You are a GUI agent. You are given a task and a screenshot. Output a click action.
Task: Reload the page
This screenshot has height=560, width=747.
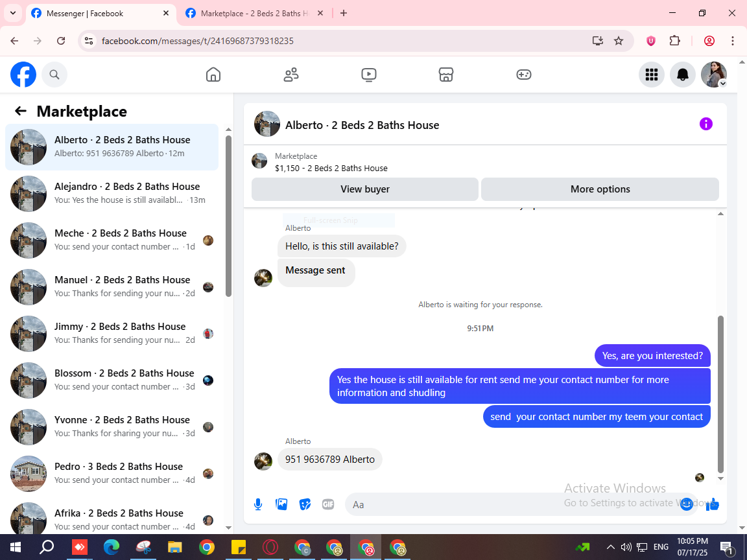(x=61, y=41)
